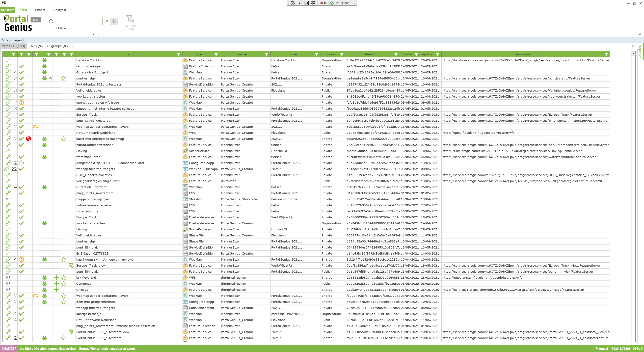Collapse the icon legend section
644x352 pixels.
(3, 40)
